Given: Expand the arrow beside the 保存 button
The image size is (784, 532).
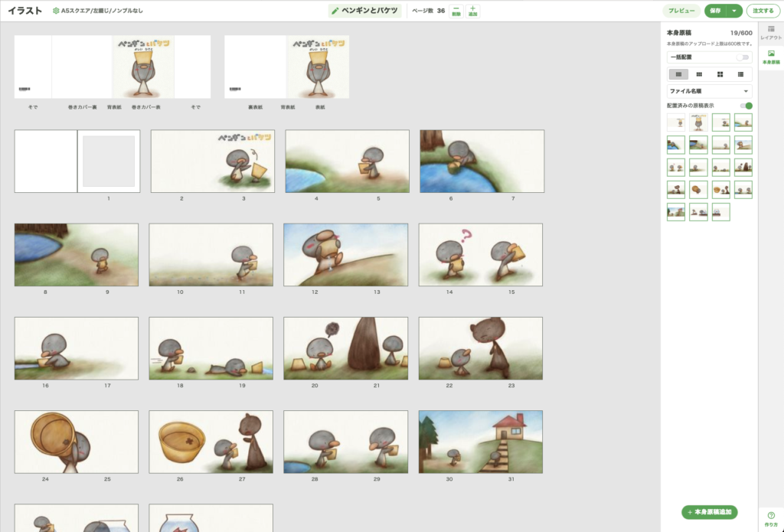Looking at the screenshot, I should [x=734, y=11].
